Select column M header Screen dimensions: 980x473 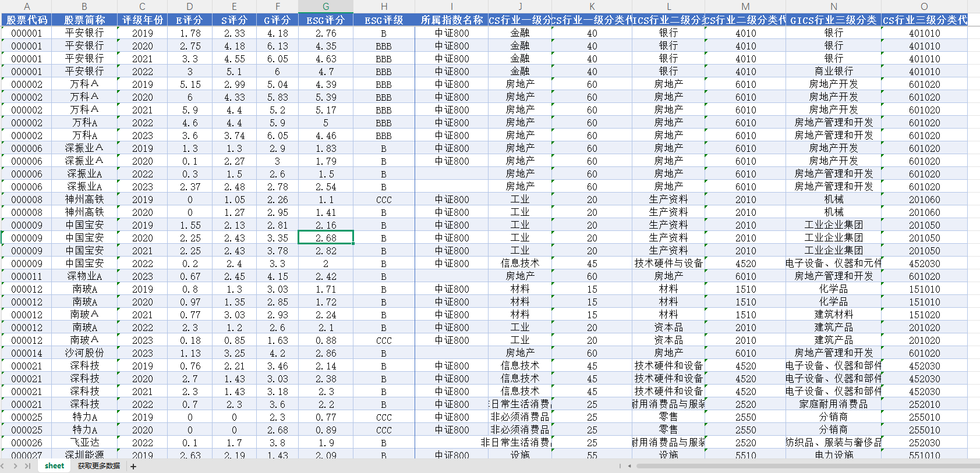(745, 6)
